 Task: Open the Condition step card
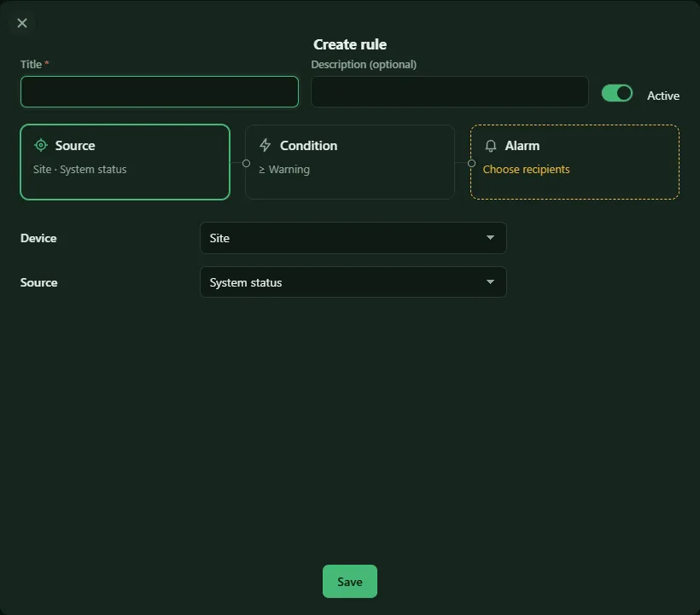coord(350,162)
